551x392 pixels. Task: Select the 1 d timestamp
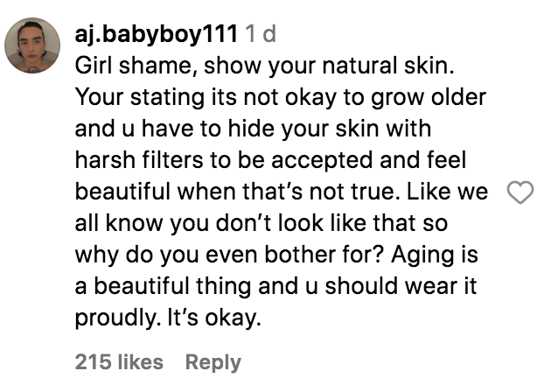[x=261, y=34]
